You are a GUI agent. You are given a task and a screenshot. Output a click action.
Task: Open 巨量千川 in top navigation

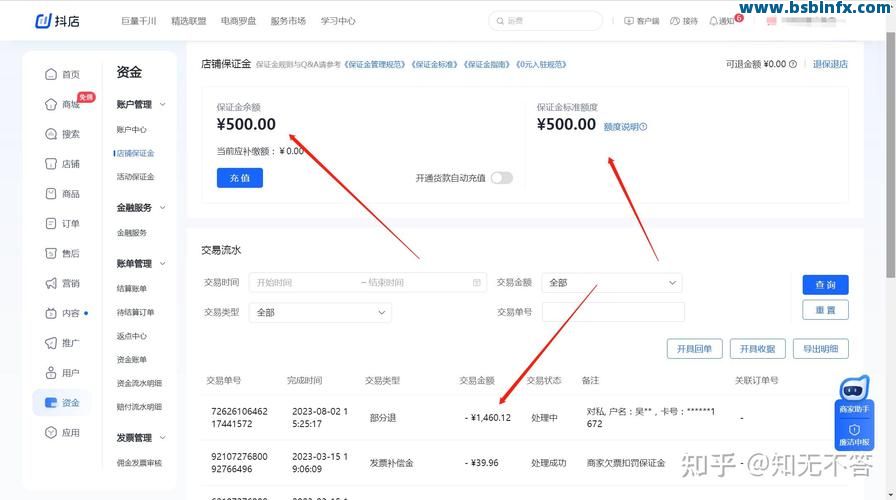click(138, 21)
